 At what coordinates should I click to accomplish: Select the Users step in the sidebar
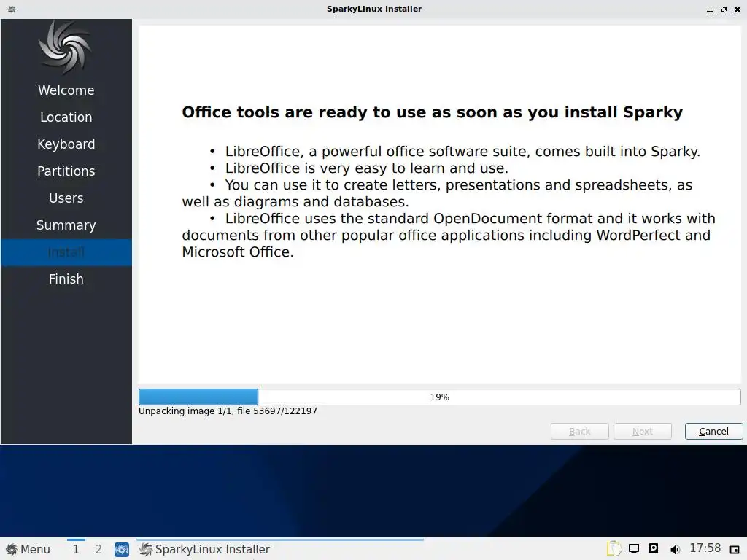(x=66, y=198)
